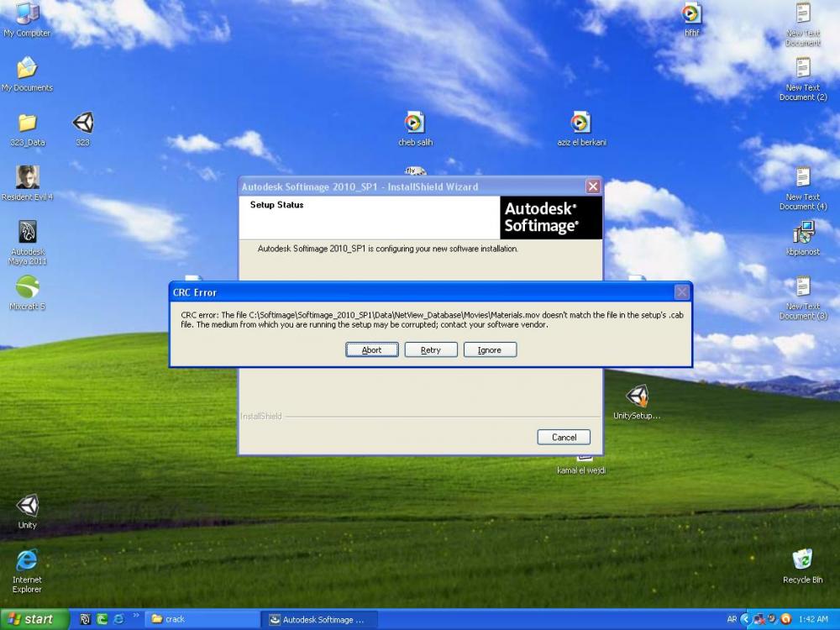Close the InstallShield Wizard window
840x630 pixels.
(592, 186)
